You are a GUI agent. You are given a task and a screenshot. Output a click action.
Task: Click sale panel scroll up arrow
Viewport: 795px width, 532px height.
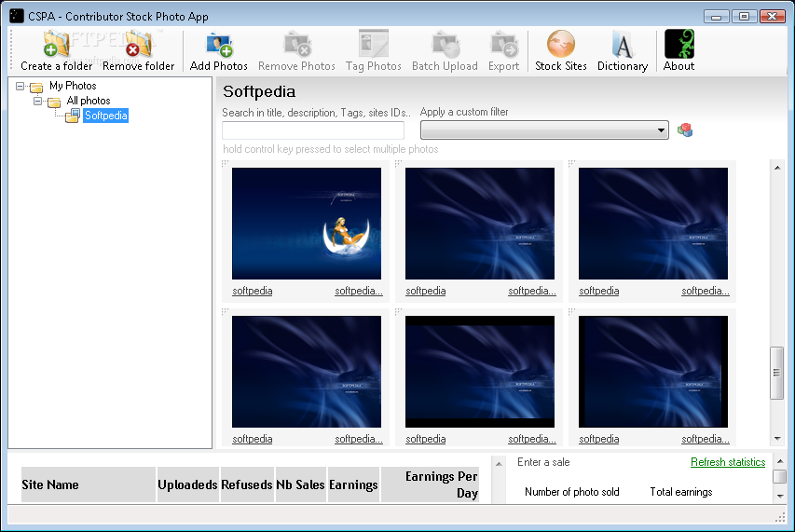click(x=780, y=461)
